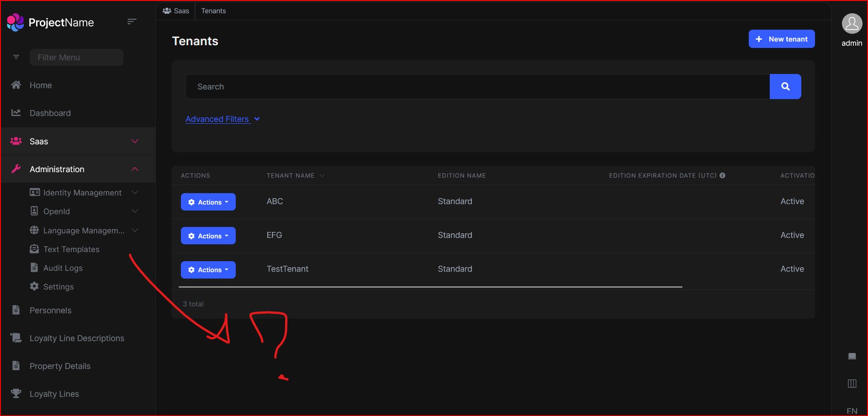Sort by Tenant Name column header

[291, 175]
